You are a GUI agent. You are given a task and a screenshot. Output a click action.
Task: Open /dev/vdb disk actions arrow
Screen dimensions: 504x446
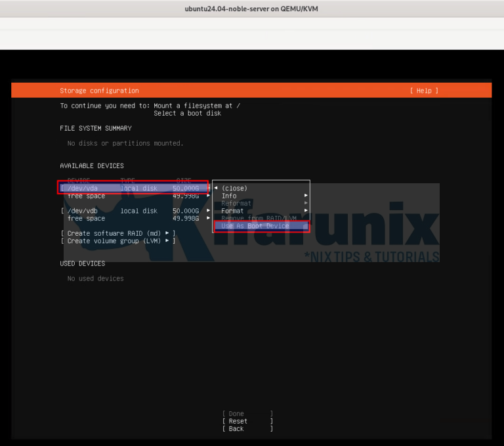pos(208,210)
